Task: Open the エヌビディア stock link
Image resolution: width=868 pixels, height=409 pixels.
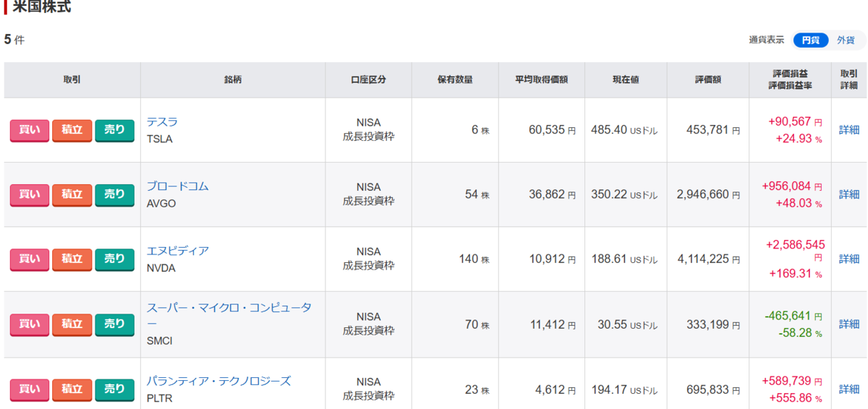Action: (177, 251)
